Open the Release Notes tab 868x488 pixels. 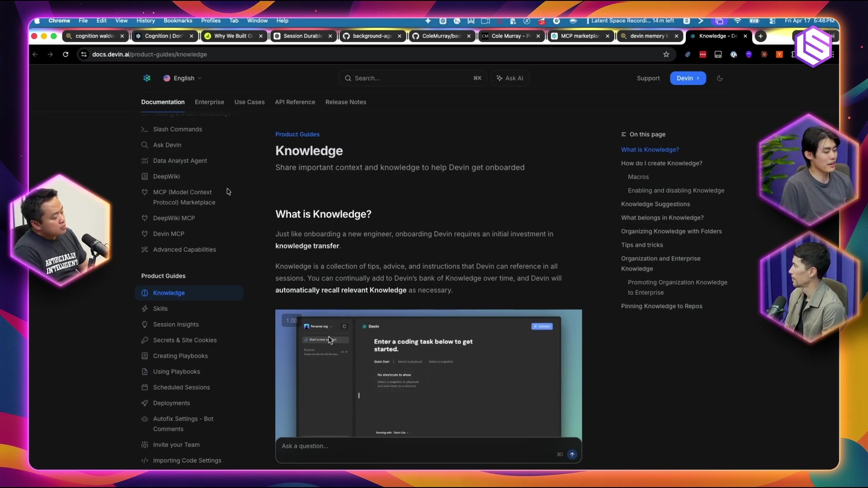pos(346,102)
